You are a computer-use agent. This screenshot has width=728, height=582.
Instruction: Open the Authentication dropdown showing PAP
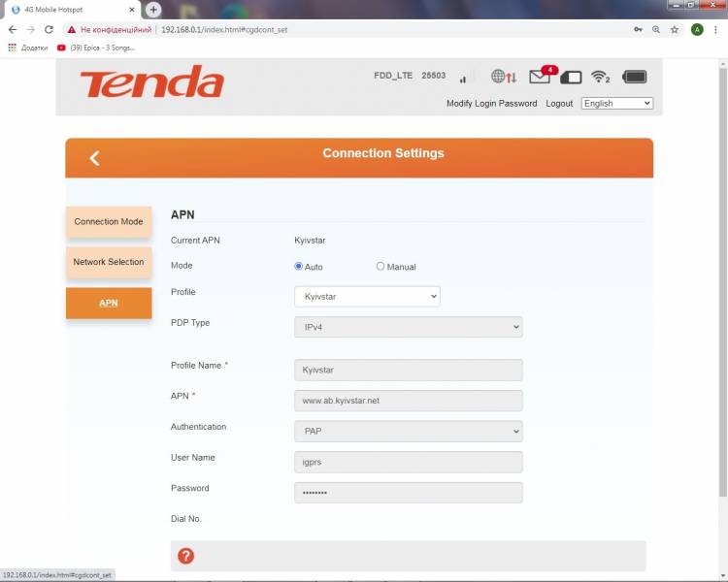408,431
